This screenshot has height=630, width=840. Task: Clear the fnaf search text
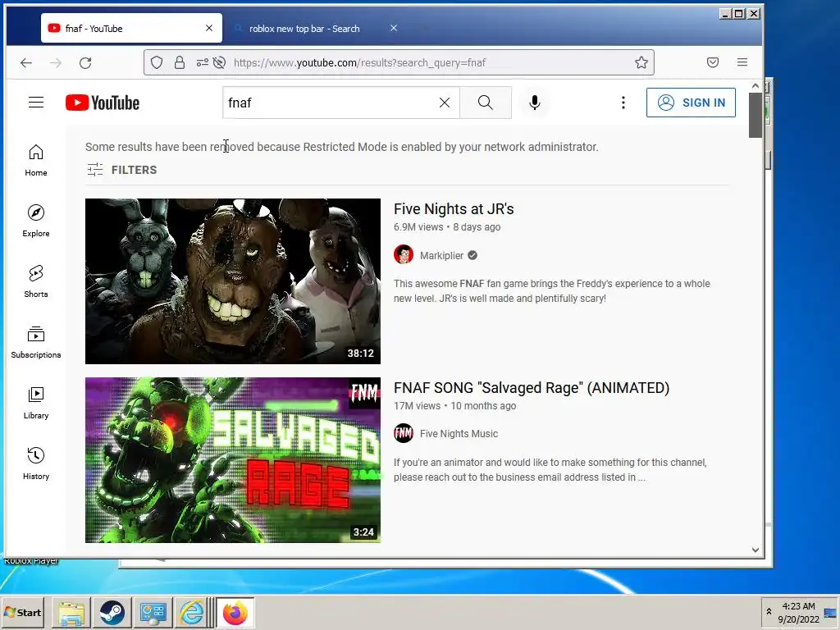tap(444, 103)
